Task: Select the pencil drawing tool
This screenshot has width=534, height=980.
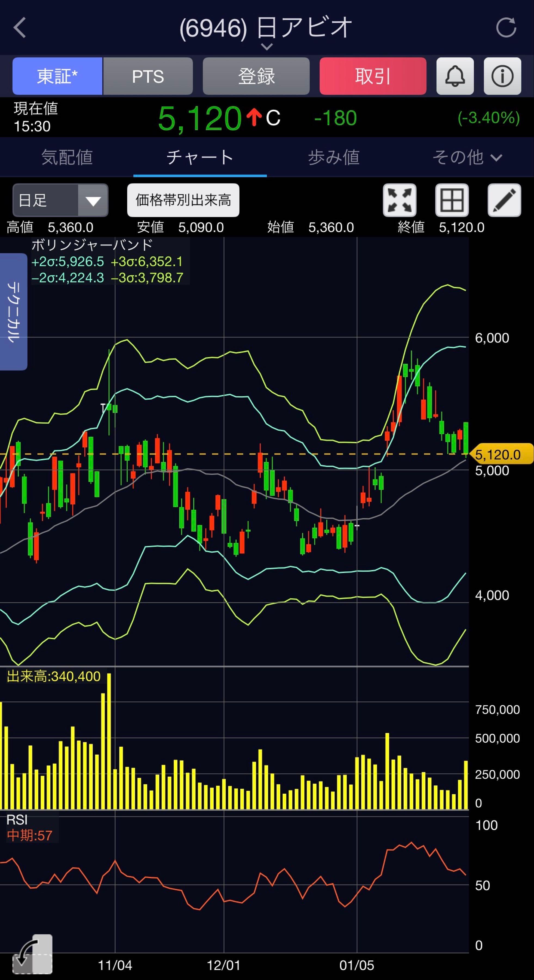Action: (x=504, y=200)
